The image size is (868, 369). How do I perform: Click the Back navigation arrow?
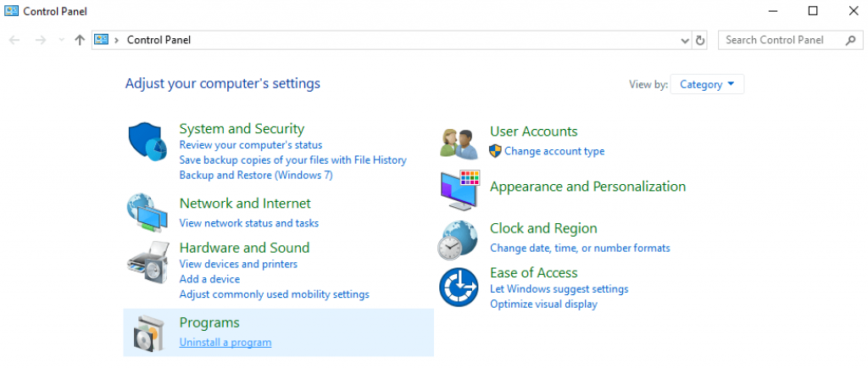14,40
